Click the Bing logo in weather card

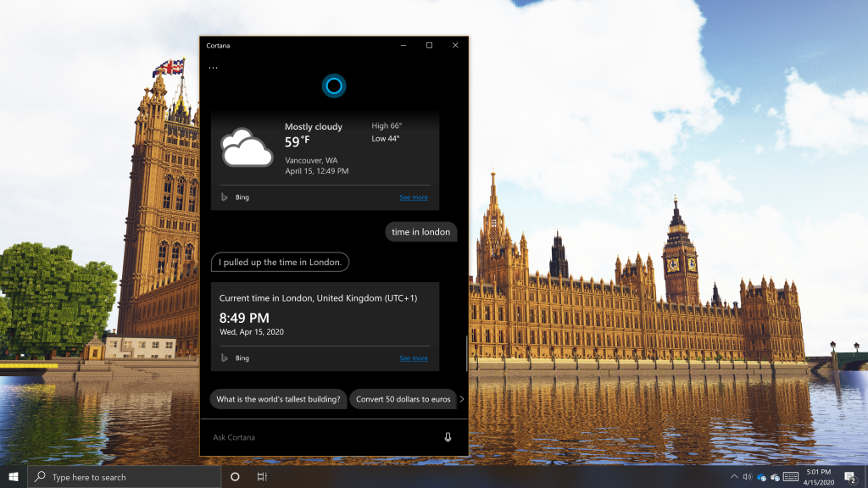(225, 197)
